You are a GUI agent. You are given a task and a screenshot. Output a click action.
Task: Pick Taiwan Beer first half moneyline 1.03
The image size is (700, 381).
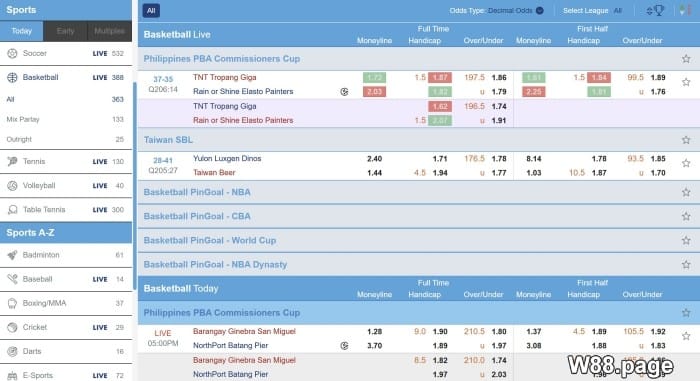pos(533,173)
